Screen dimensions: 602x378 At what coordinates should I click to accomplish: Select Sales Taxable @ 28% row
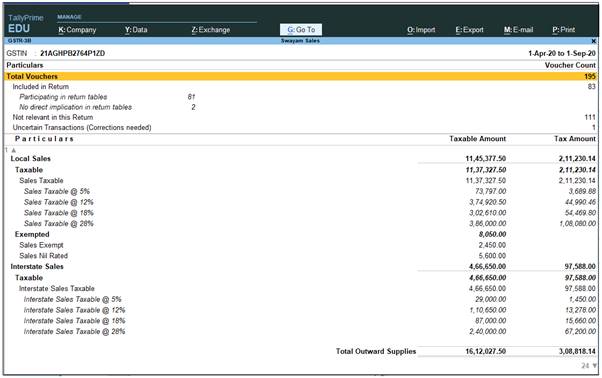click(x=301, y=223)
